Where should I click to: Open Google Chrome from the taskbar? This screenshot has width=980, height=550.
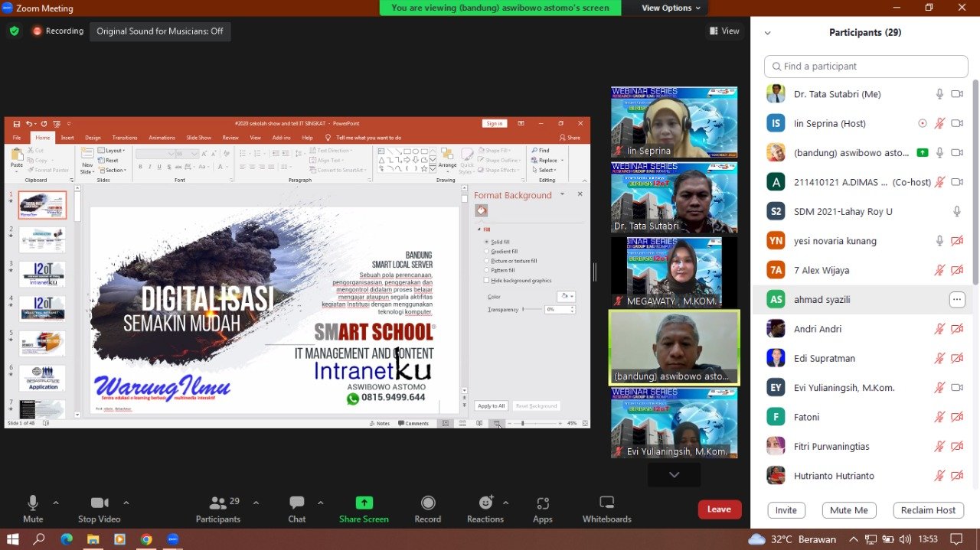[x=145, y=539]
